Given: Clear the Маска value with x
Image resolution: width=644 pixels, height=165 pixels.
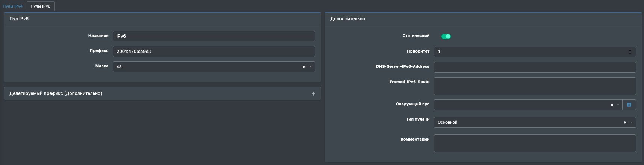Looking at the screenshot, I should point(304,67).
